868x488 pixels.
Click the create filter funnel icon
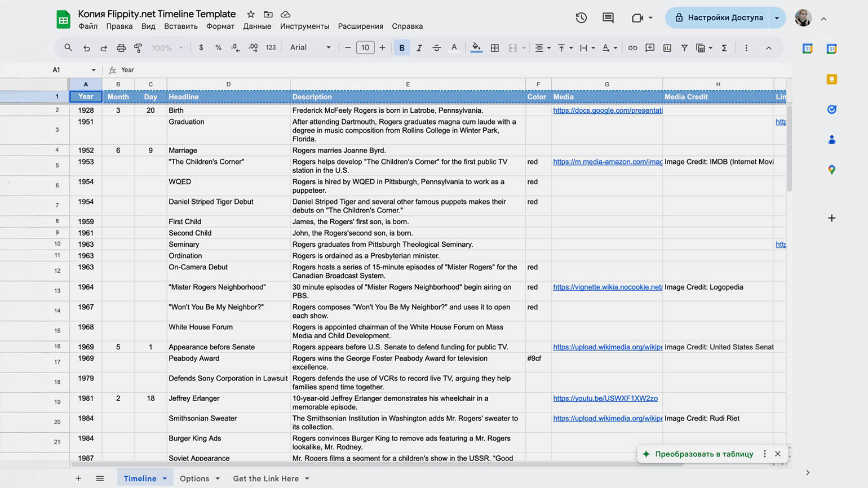tap(684, 48)
